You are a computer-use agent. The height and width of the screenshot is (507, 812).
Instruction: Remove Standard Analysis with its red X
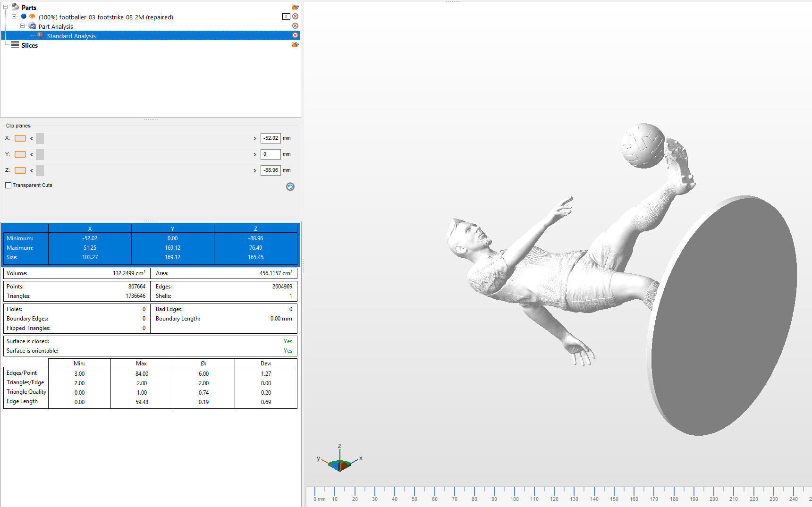[295, 35]
